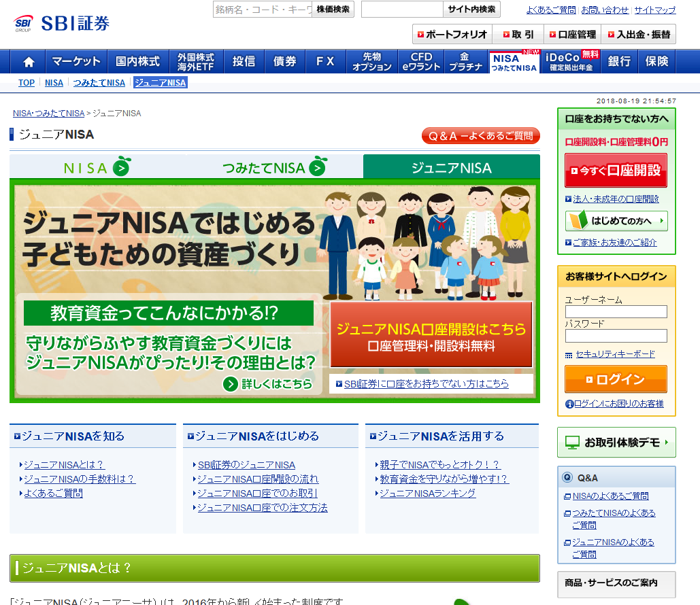Focus the site search input field
Viewport: 700px width, 605px height.
click(x=402, y=10)
